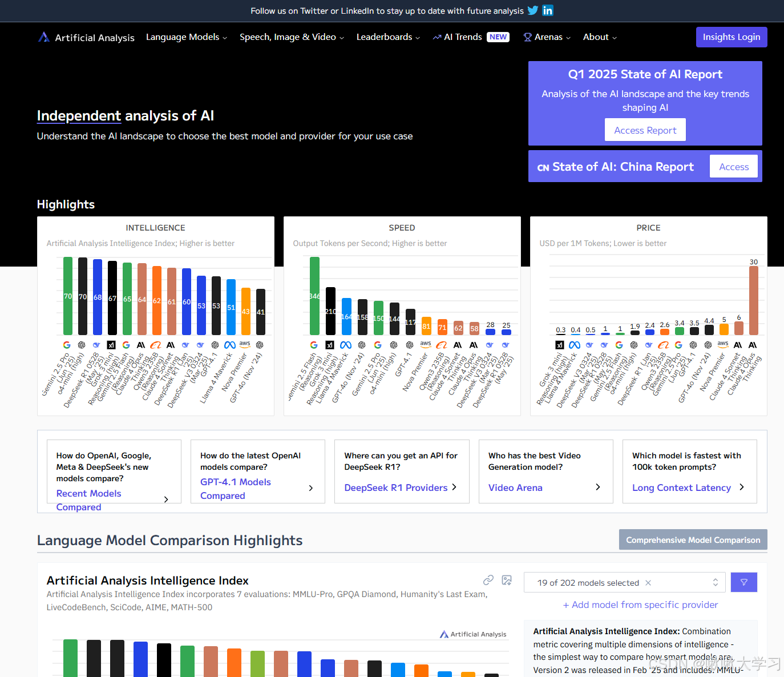The width and height of the screenshot is (784, 677).
Task: Expand the Language Models menu
Action: 187,37
